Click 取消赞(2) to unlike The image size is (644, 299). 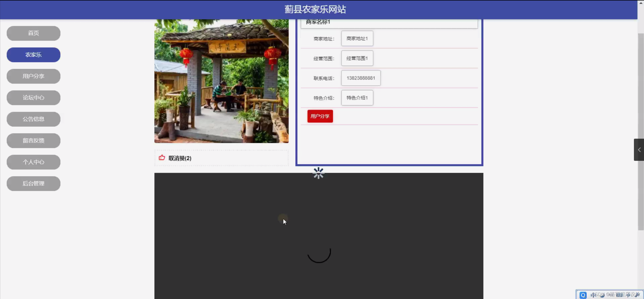[x=180, y=158]
